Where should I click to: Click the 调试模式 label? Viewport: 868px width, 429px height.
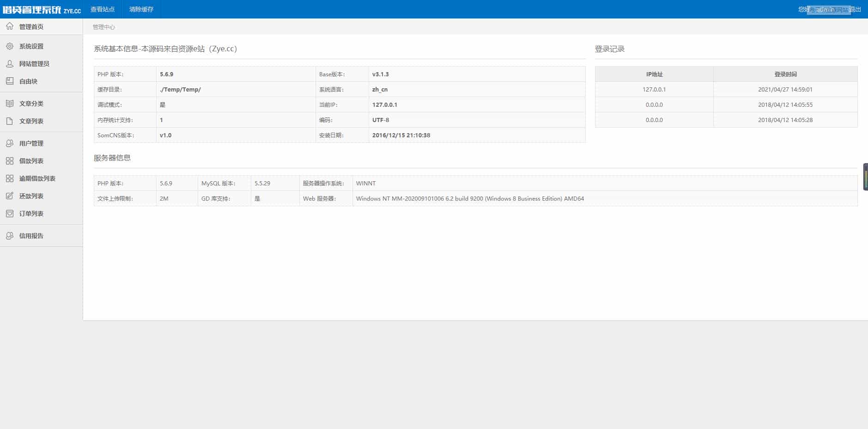point(110,104)
